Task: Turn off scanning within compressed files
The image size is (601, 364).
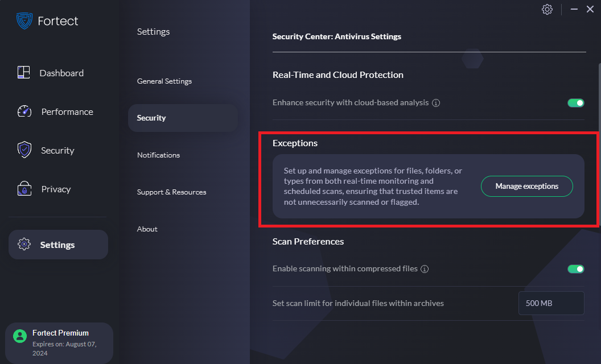Action: pos(576,268)
